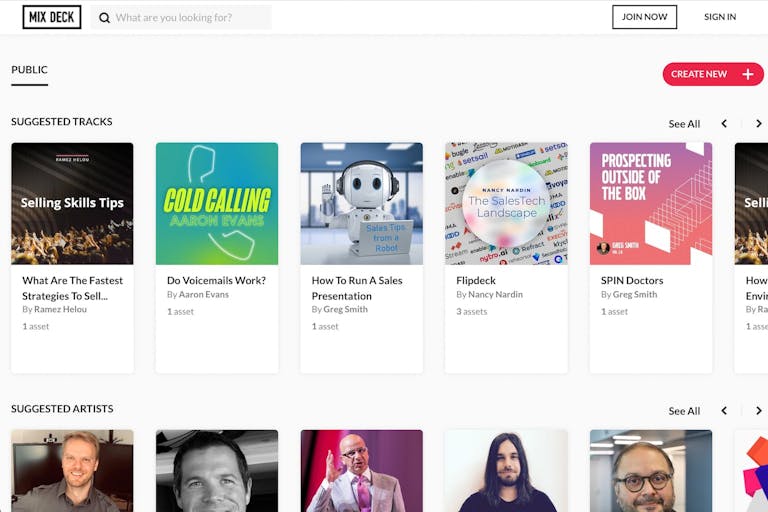Click the JOIN NOW button
The height and width of the screenshot is (512, 768).
pyautogui.click(x=644, y=17)
